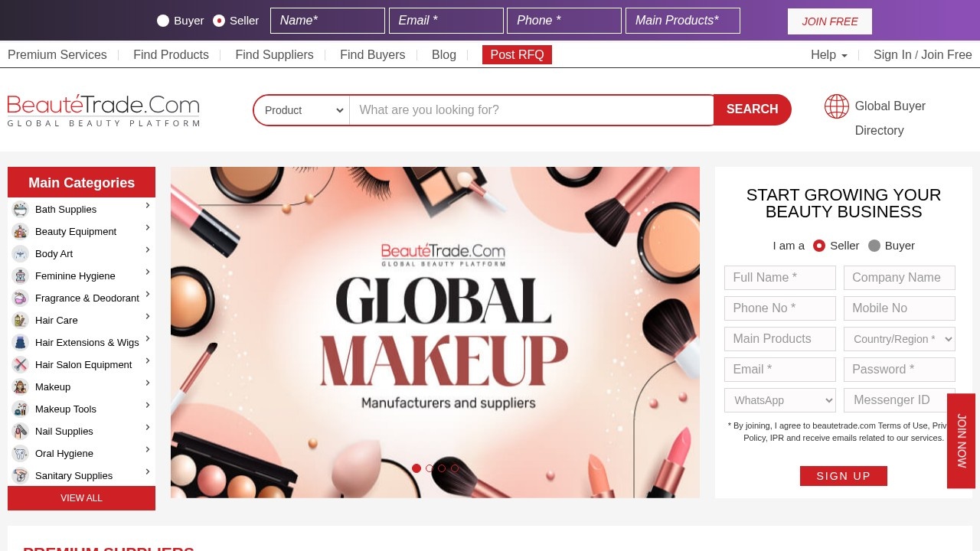
Task: Open Find Buyers menu
Action: 373,55
